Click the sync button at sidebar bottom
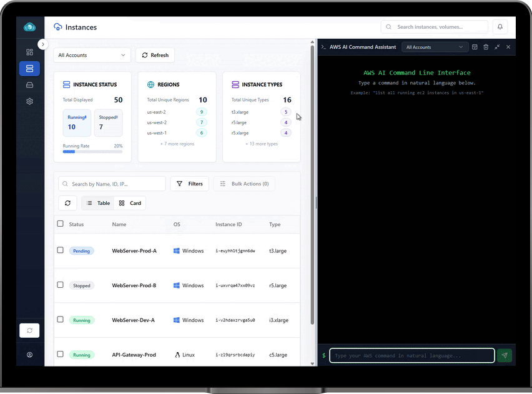 point(29,330)
